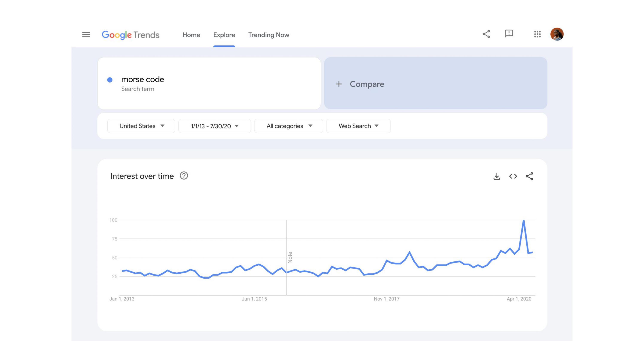
Task: Click the plus icon beside Compare
Action: coord(339,84)
